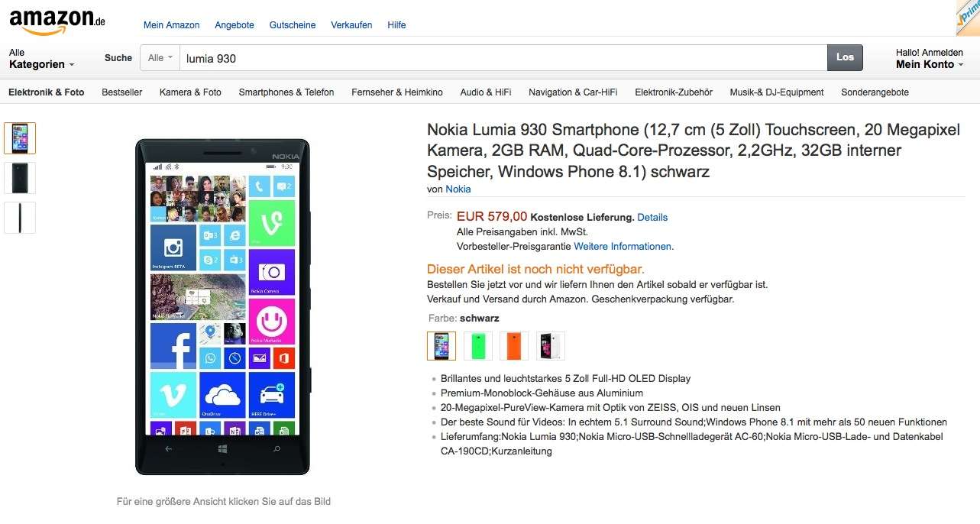Screen dimensions: 980x524
Task: Select the side-view phone thumbnail
Action: coord(20,218)
